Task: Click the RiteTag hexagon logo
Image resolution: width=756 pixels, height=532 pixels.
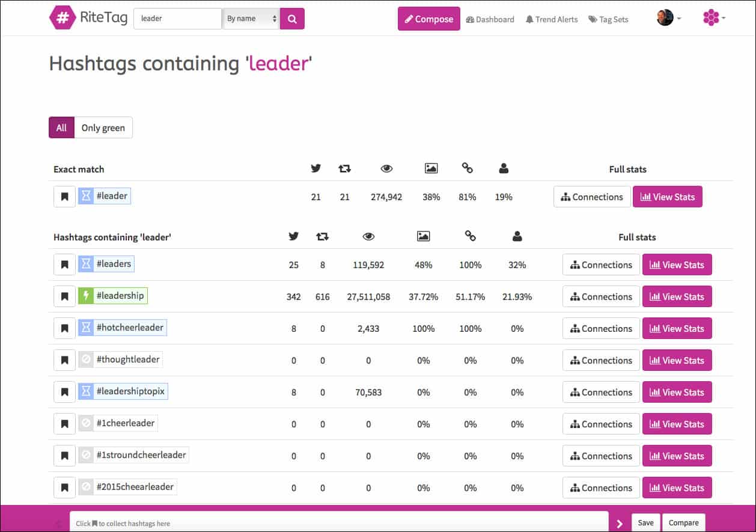Action: point(61,18)
